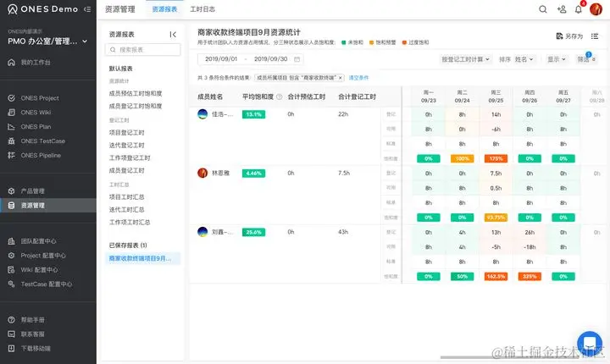Open the search magnifier icon
The image size is (610, 364).
pos(543,9)
